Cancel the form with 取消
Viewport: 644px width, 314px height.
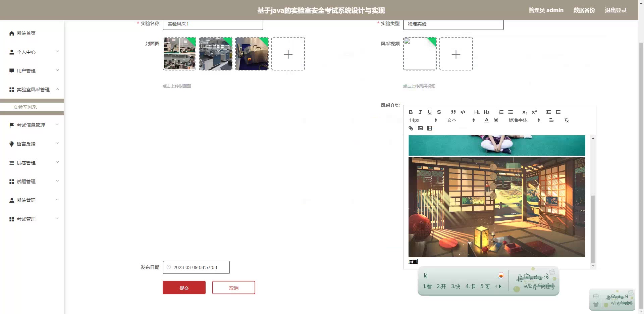(x=234, y=287)
